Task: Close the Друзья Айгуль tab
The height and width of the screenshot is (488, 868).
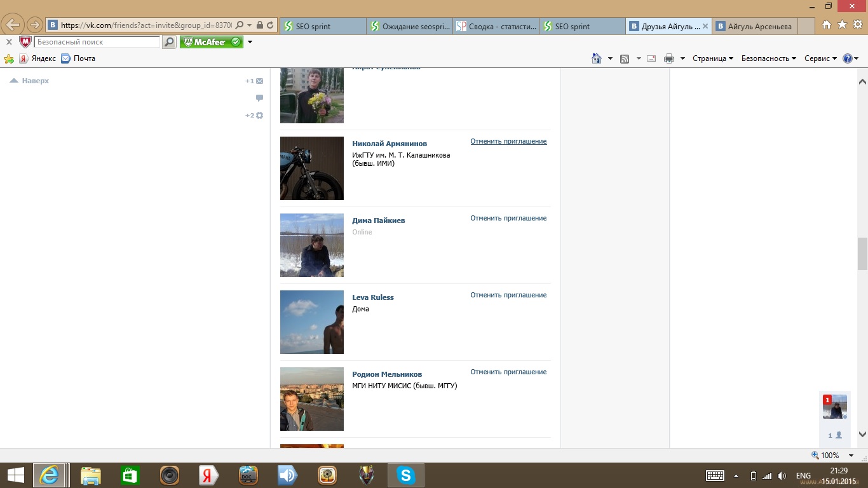Action: [x=705, y=26]
